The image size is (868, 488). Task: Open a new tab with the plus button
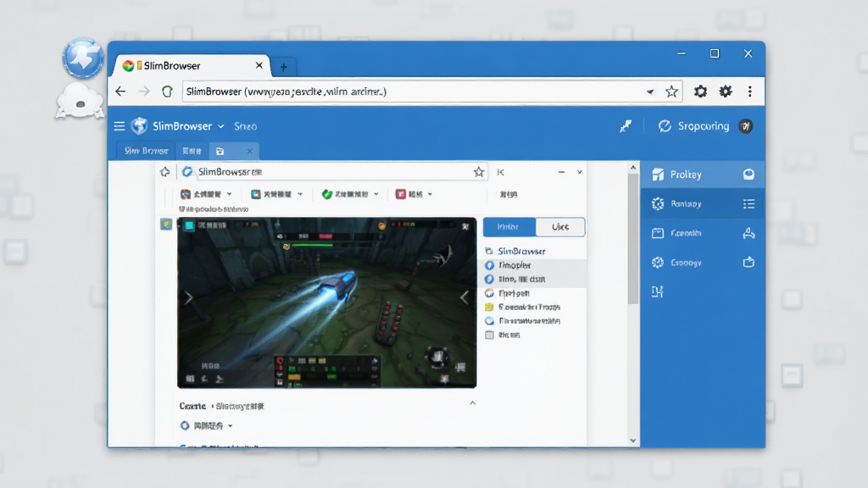tap(283, 68)
